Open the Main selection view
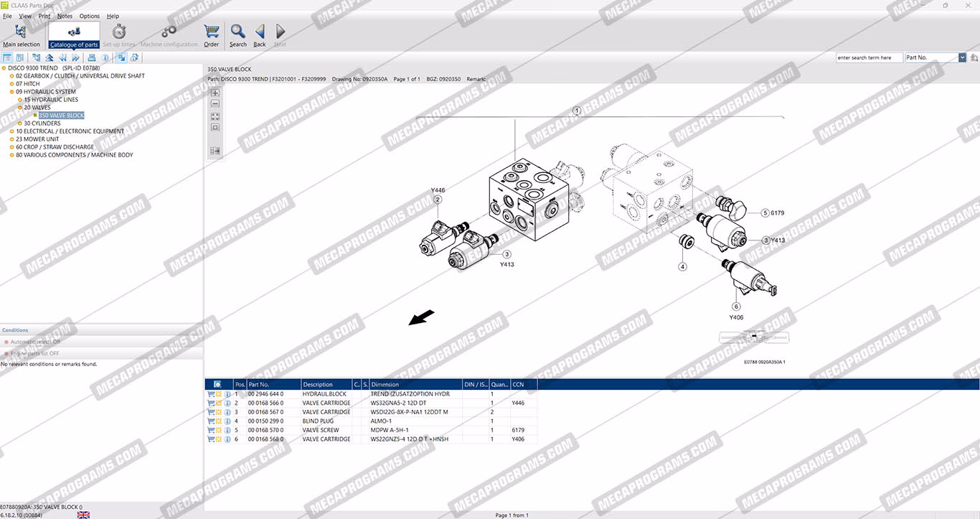 click(x=21, y=35)
